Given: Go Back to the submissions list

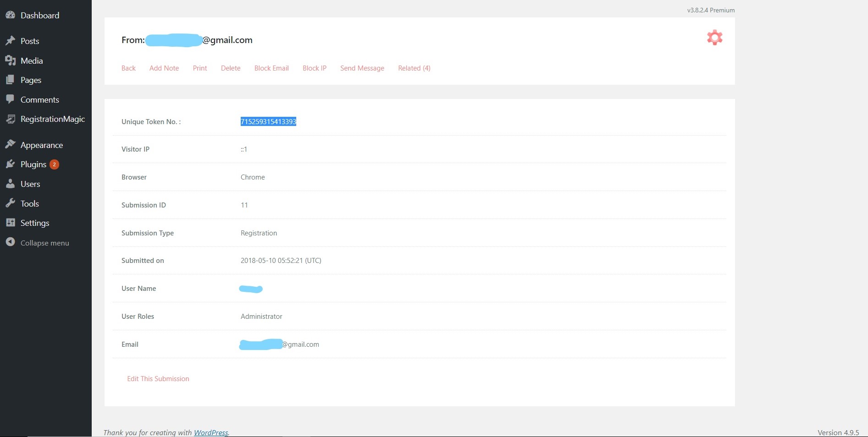Looking at the screenshot, I should (128, 68).
